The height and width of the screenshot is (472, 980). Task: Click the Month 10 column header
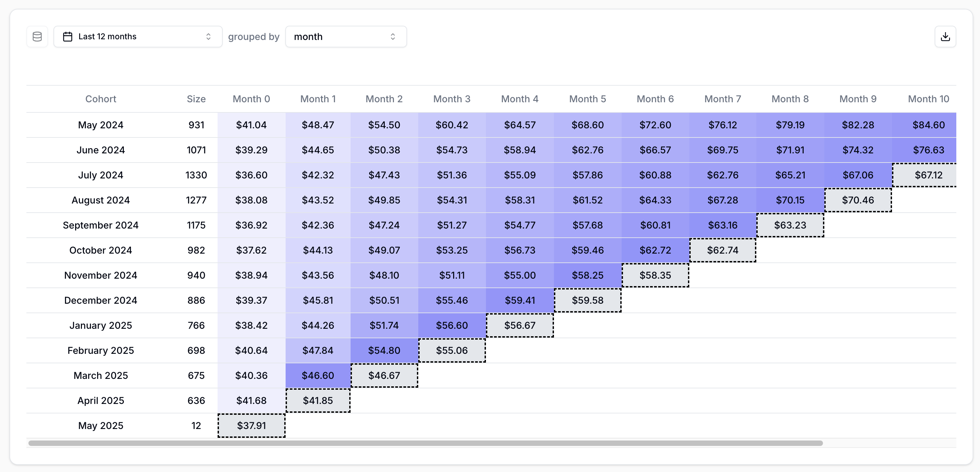[x=928, y=99]
